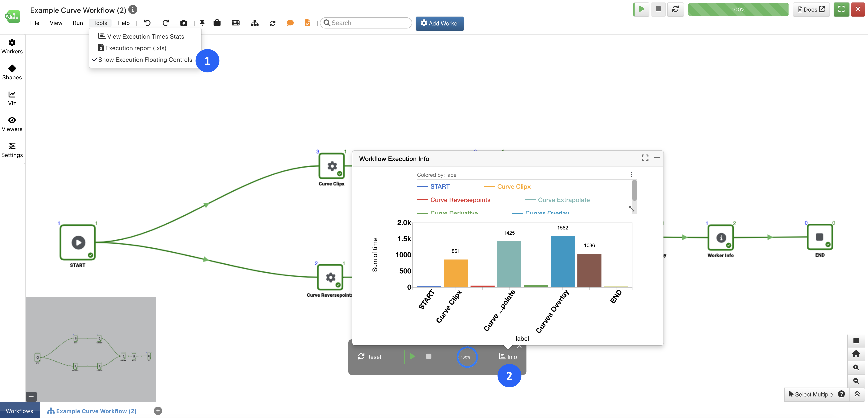Click the undo icon
868x418 pixels.
pyautogui.click(x=147, y=23)
